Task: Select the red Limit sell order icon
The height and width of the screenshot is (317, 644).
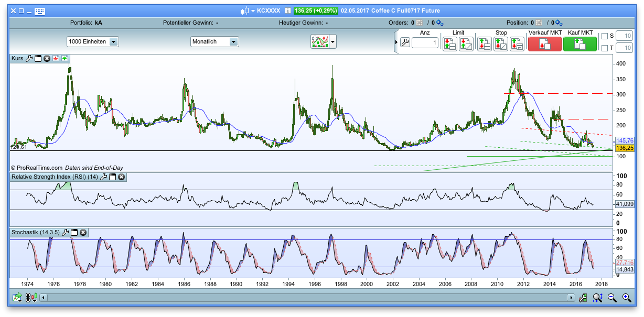Action: coord(449,43)
